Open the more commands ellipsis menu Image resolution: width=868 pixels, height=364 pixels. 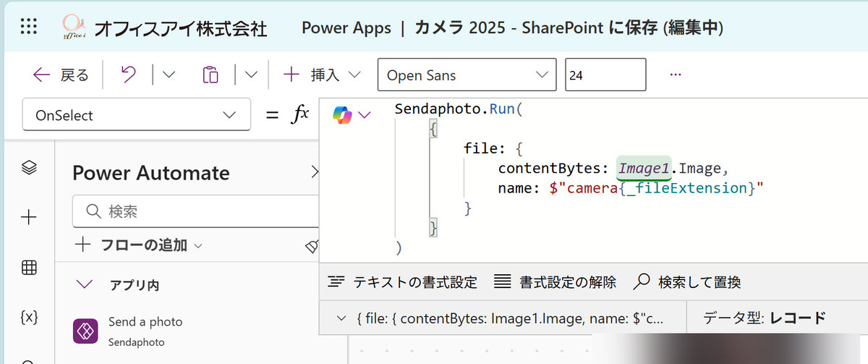pyautogui.click(x=676, y=75)
